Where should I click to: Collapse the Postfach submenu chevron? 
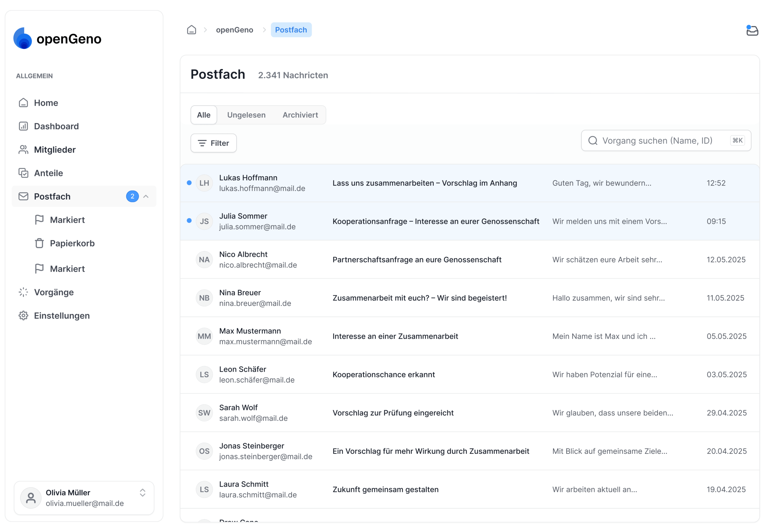coord(146,196)
